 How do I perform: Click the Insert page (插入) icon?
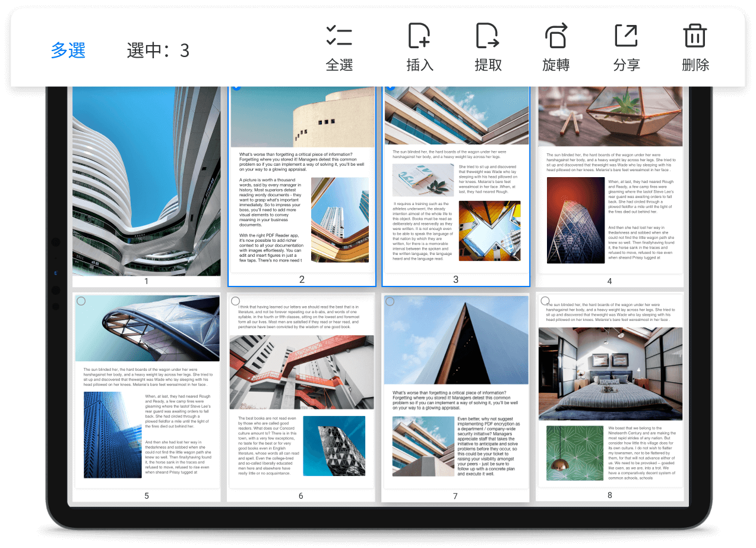[419, 36]
